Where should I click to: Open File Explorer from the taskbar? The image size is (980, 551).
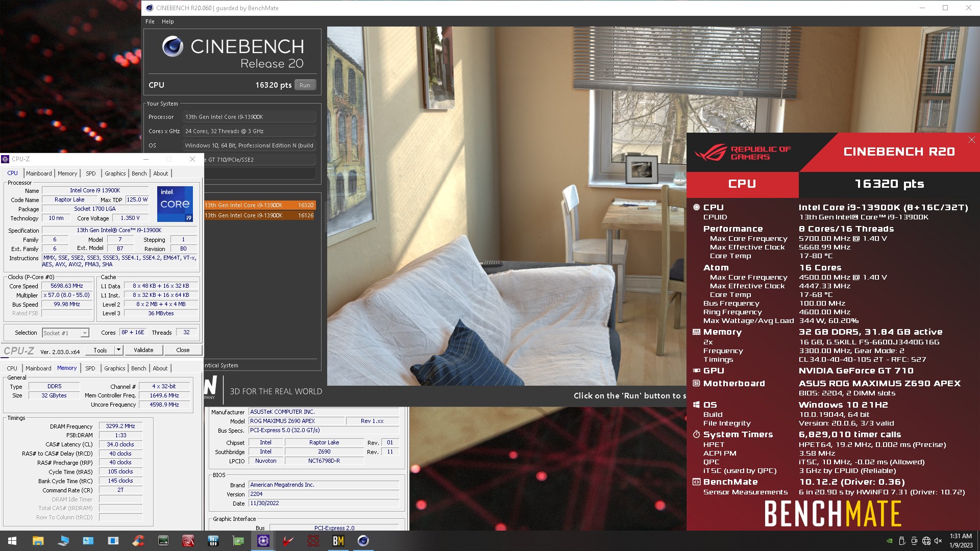pyautogui.click(x=38, y=541)
